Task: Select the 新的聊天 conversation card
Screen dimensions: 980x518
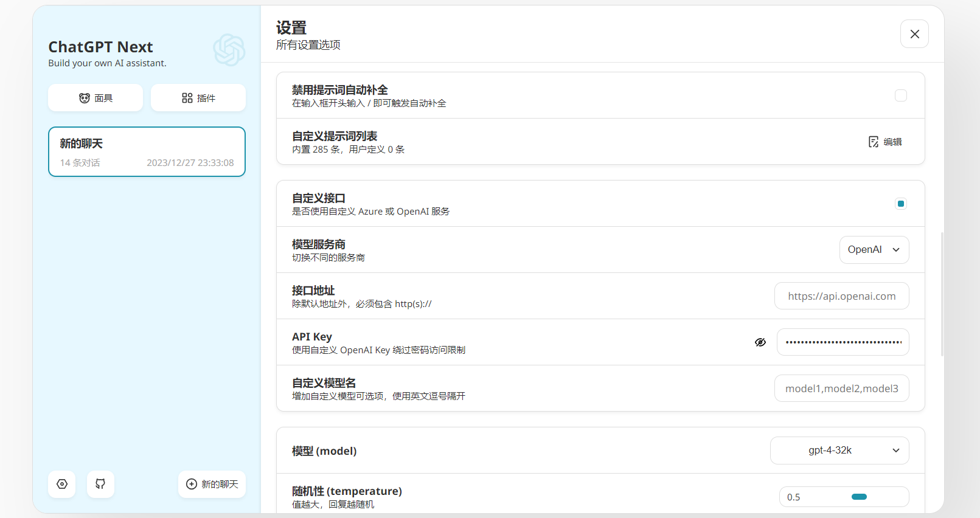Action: pos(147,152)
